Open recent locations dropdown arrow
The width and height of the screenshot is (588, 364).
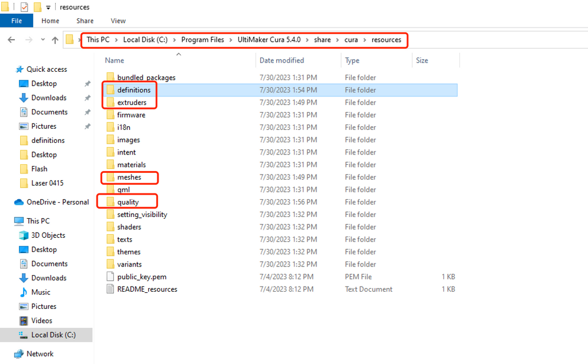[42, 40]
